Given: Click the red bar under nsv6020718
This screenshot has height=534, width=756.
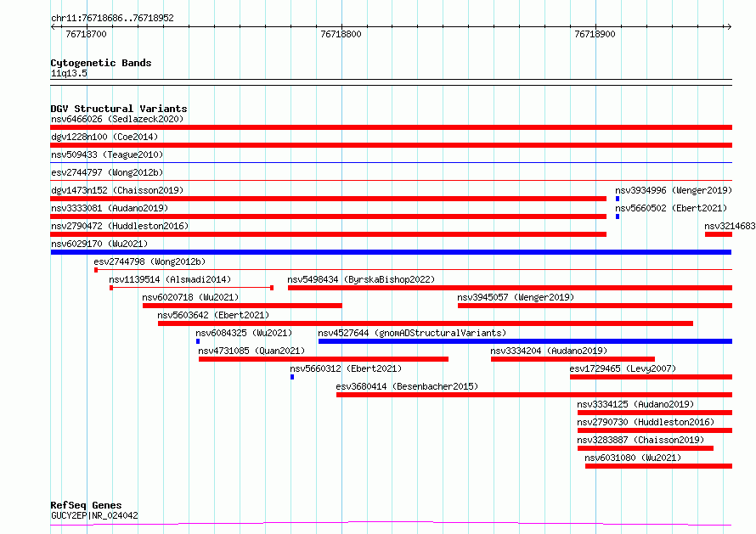Looking at the screenshot, I should click(243, 306).
